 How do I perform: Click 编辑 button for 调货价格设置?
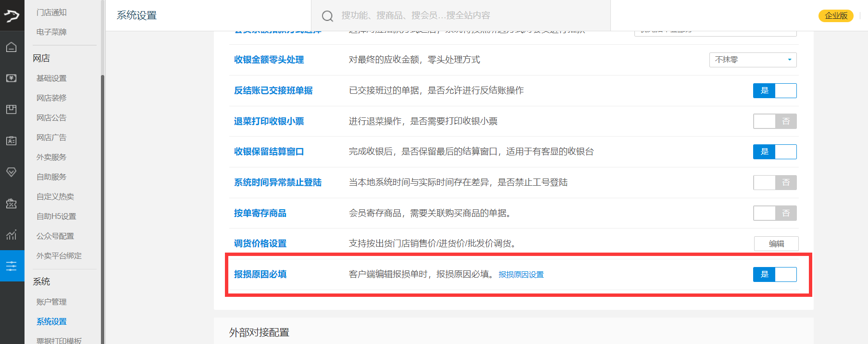click(776, 243)
